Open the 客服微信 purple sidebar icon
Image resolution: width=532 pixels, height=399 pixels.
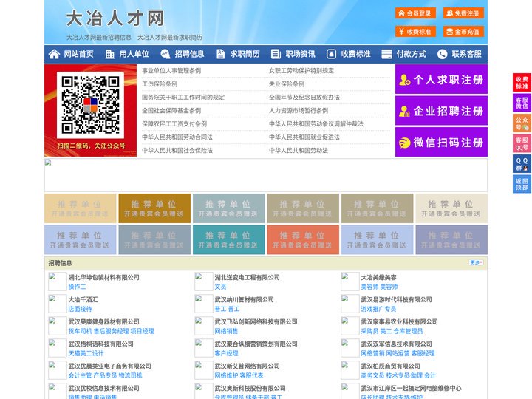tap(522, 103)
